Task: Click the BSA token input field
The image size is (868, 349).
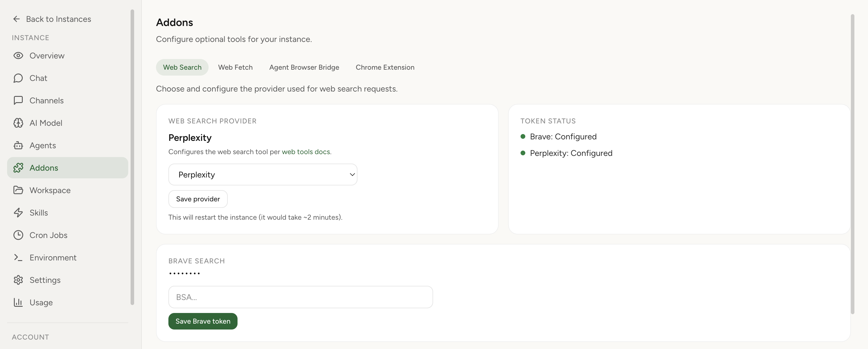Action: coord(300,297)
